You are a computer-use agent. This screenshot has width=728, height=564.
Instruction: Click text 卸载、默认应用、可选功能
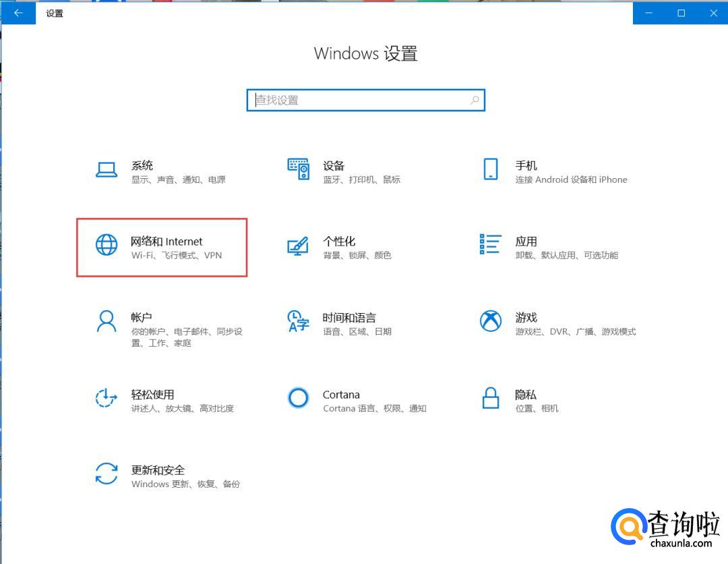coord(566,255)
